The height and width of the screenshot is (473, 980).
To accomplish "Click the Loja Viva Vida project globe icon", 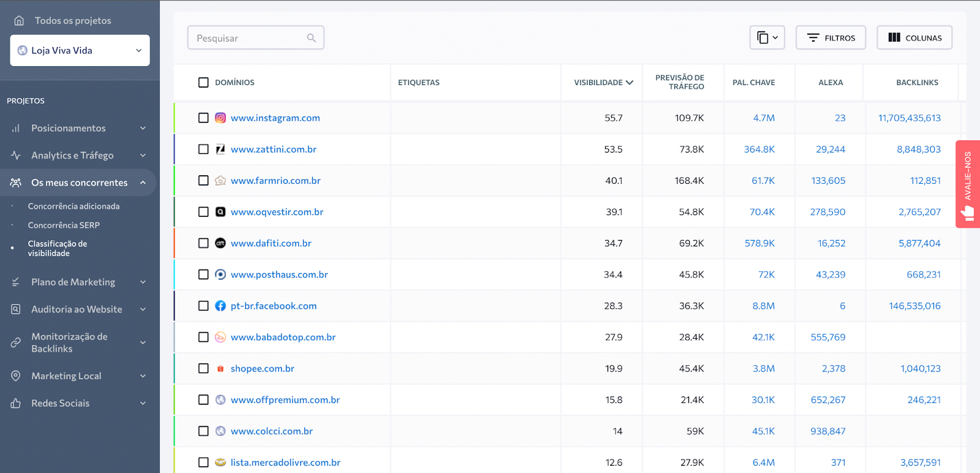I will 23,50.
